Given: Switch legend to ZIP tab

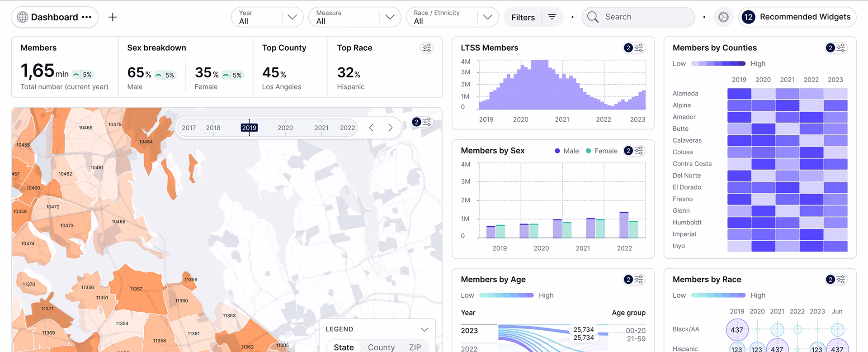Looking at the screenshot, I should 415,347.
